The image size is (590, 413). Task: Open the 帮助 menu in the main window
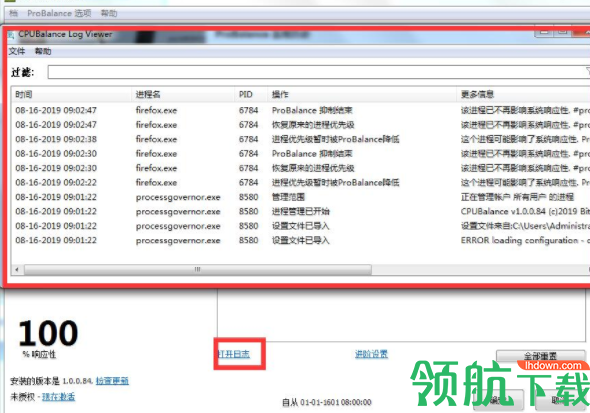click(x=109, y=13)
